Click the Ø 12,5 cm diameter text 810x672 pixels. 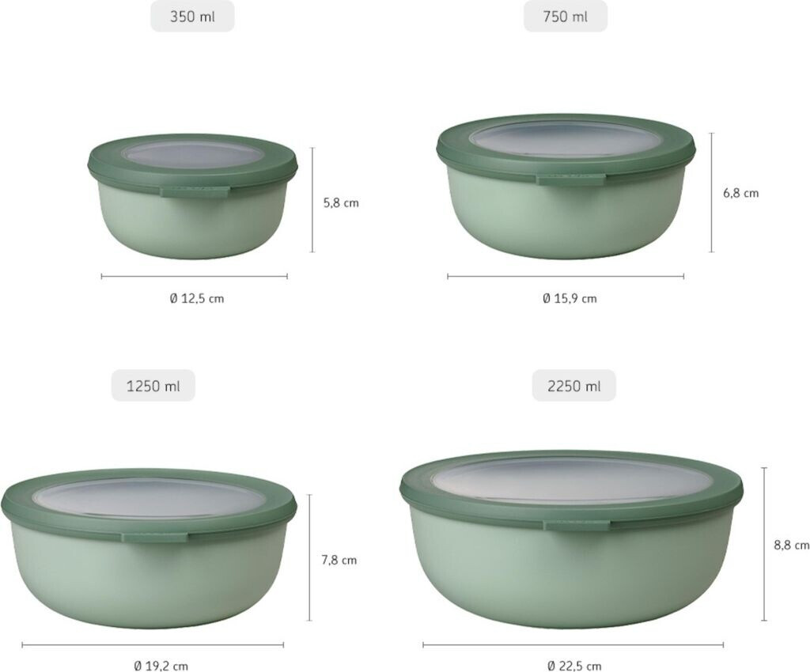pos(197,298)
